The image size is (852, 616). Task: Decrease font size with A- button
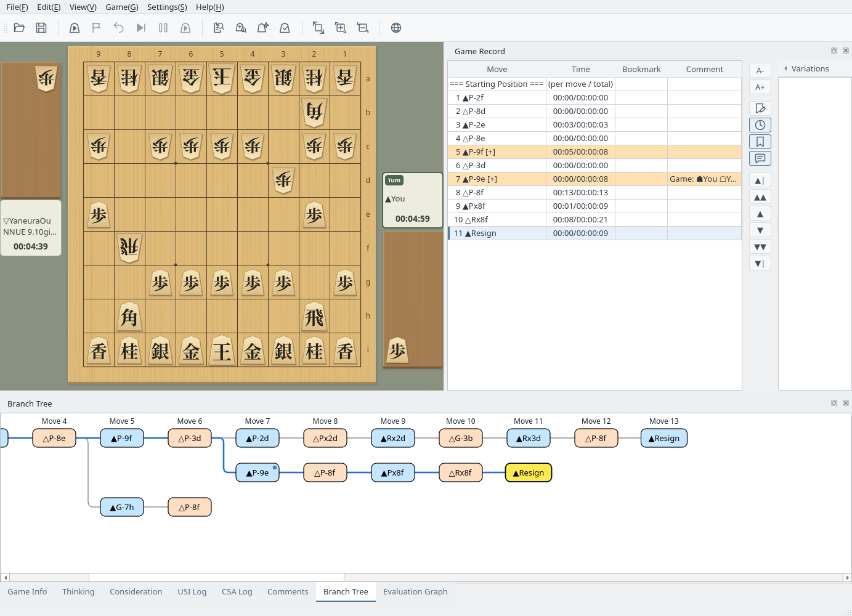coord(760,70)
